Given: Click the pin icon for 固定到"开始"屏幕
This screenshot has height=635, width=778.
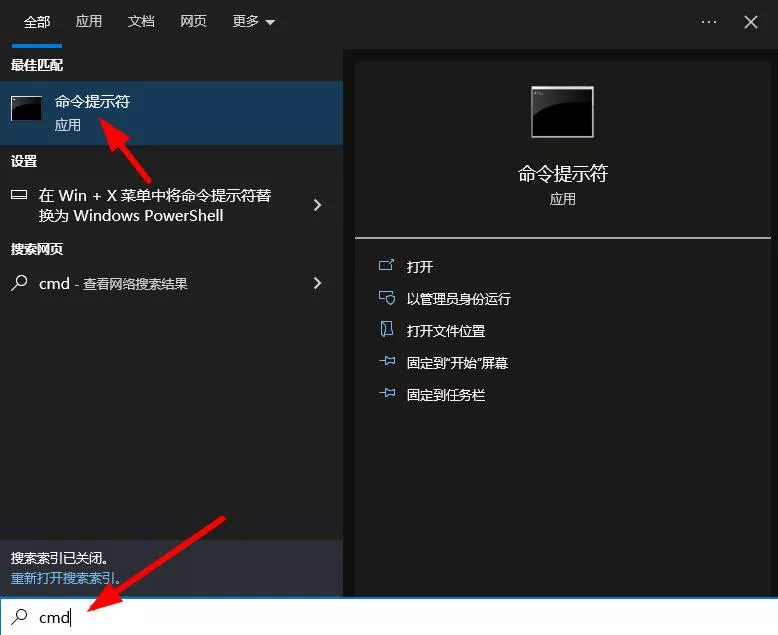Looking at the screenshot, I should pyautogui.click(x=388, y=361).
